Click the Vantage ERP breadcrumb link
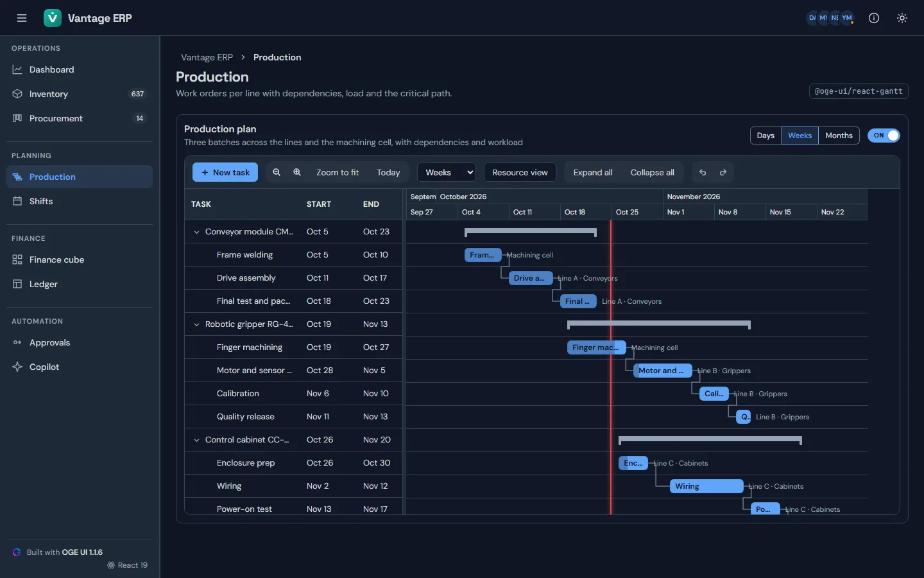924x578 pixels. (207, 57)
